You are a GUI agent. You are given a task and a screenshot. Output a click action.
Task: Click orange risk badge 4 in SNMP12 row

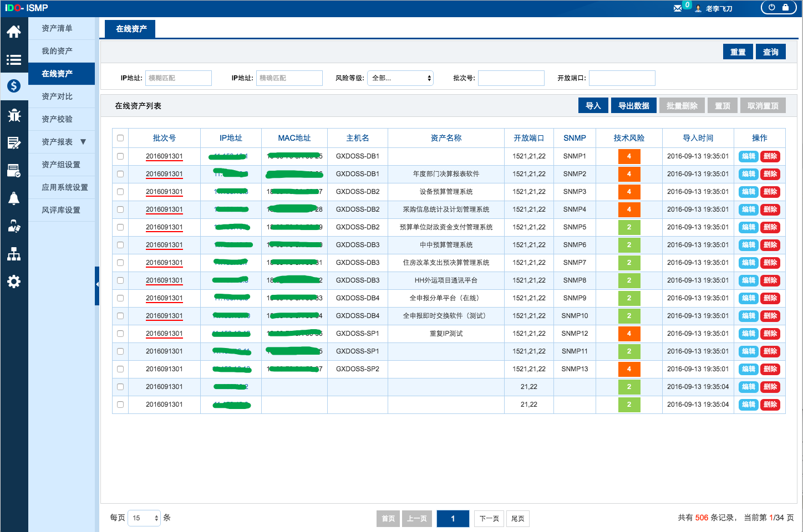[629, 334]
